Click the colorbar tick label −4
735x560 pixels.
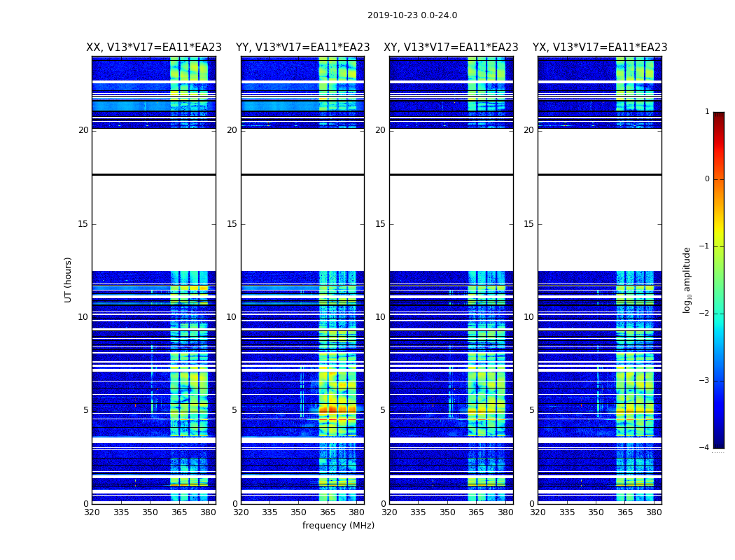click(x=706, y=448)
